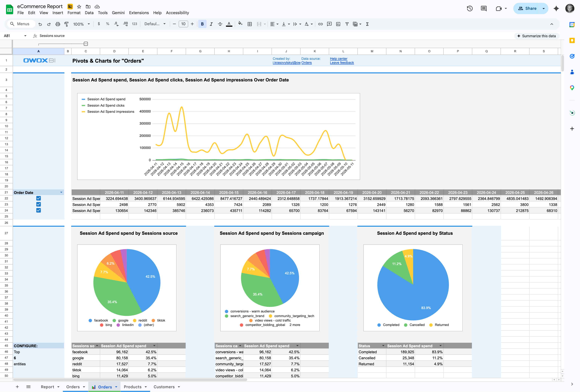This screenshot has width=580, height=392.
Task: Open the Share options dropdown arrow
Action: pyautogui.click(x=544, y=8)
